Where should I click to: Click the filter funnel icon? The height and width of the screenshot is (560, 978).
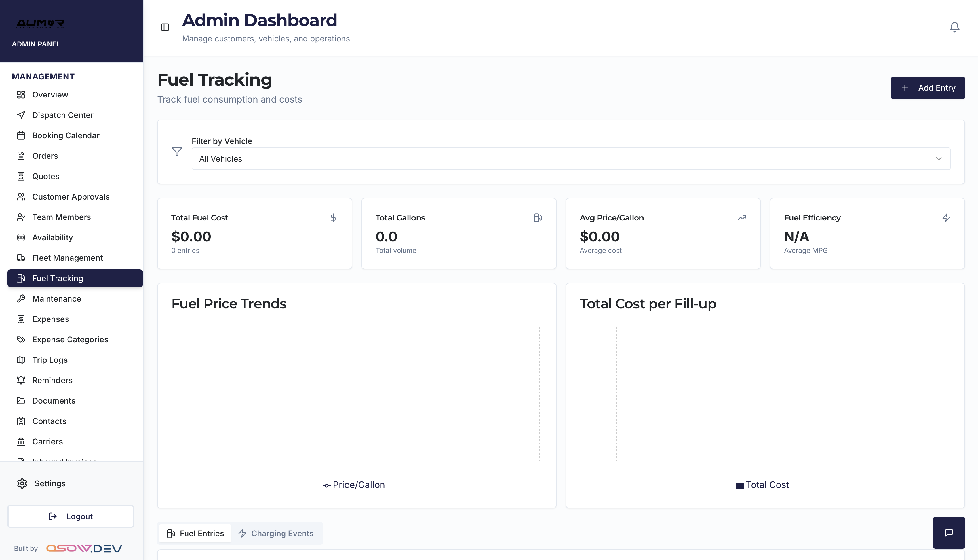click(x=177, y=152)
